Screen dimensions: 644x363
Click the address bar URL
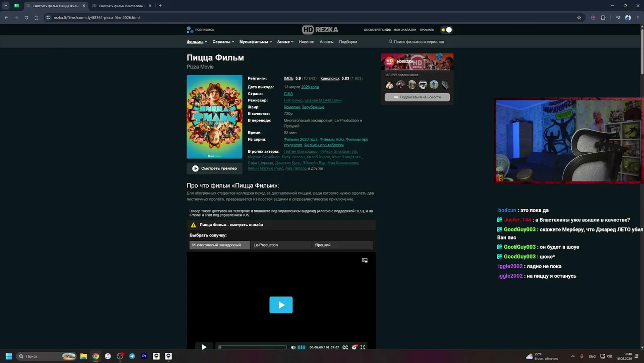(x=97, y=18)
